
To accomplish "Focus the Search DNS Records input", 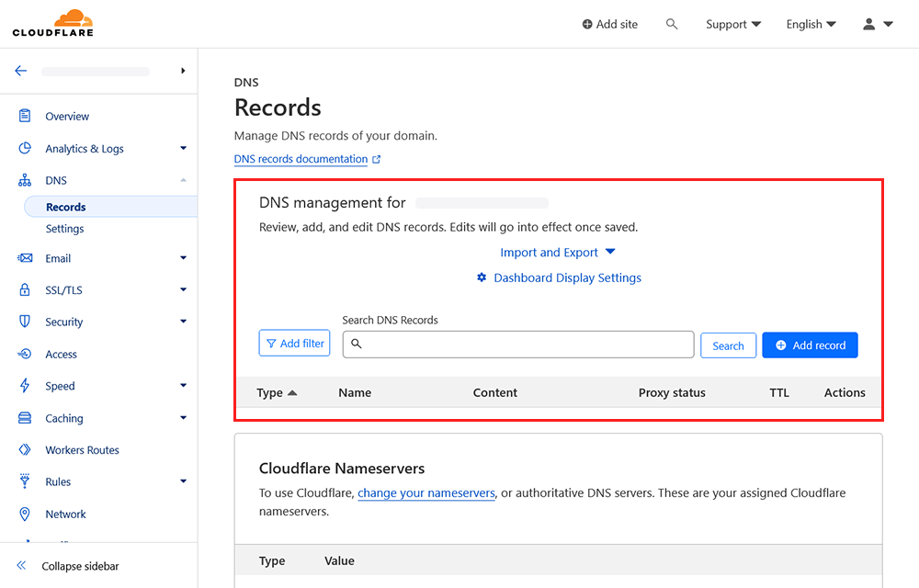I will click(x=518, y=345).
